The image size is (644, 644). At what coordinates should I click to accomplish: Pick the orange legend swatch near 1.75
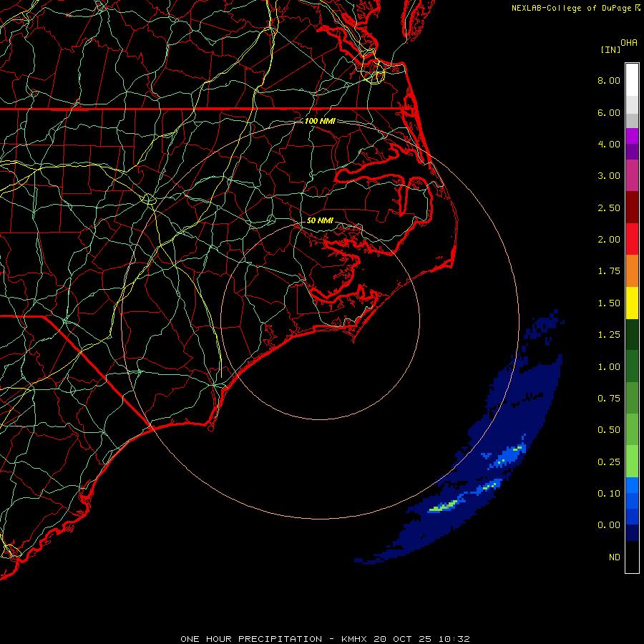coord(632,271)
